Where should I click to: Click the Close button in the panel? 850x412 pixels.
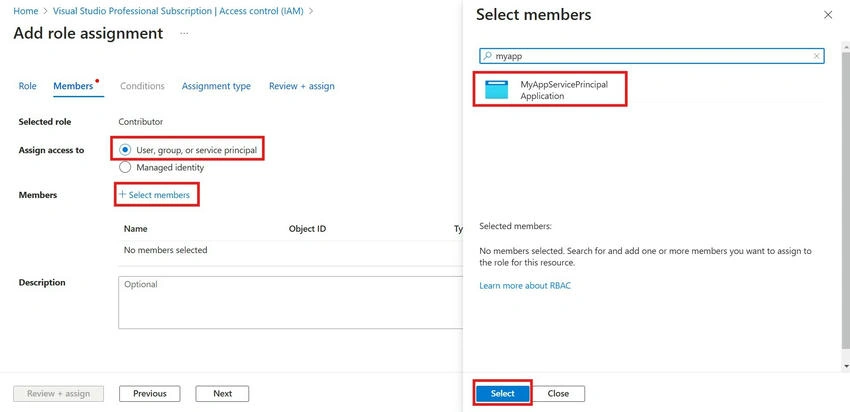(x=558, y=394)
